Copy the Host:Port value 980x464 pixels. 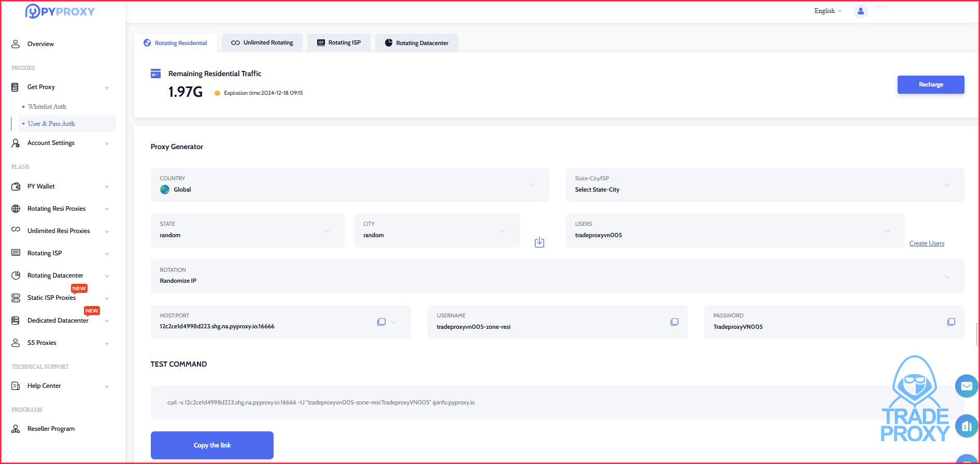pyautogui.click(x=381, y=322)
